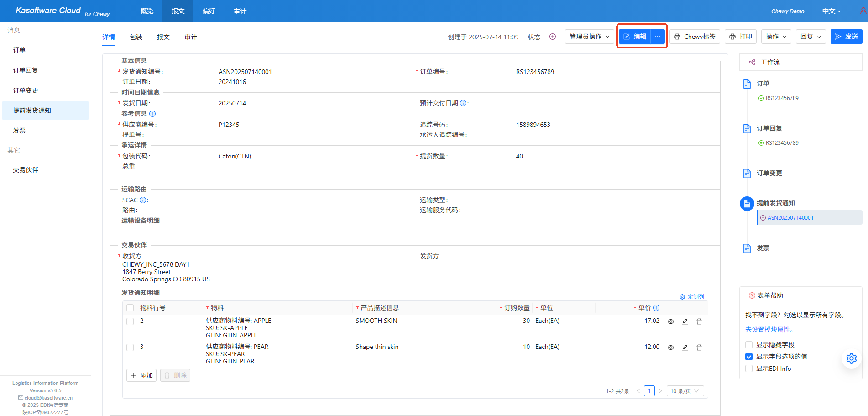Follow the 去设置模块属性 link

click(x=770, y=330)
